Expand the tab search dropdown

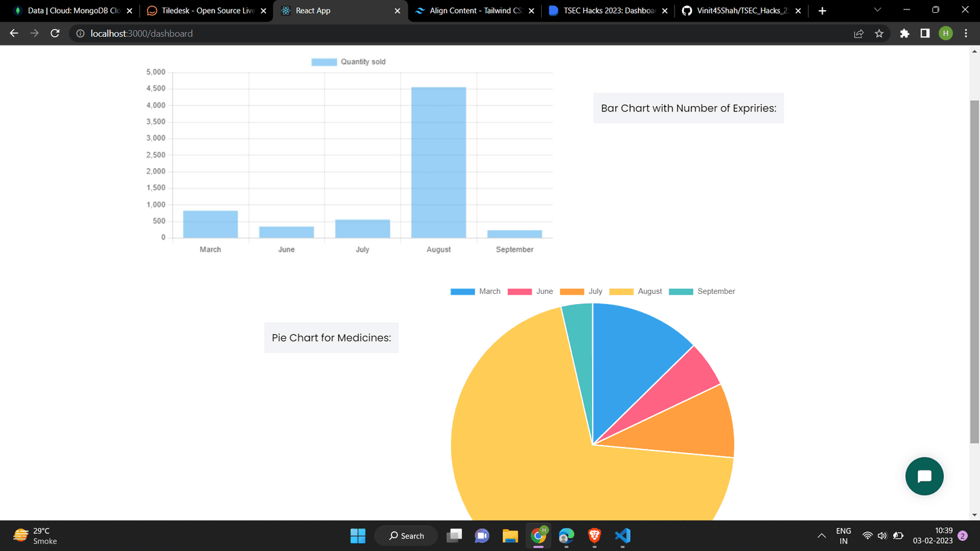point(877,10)
